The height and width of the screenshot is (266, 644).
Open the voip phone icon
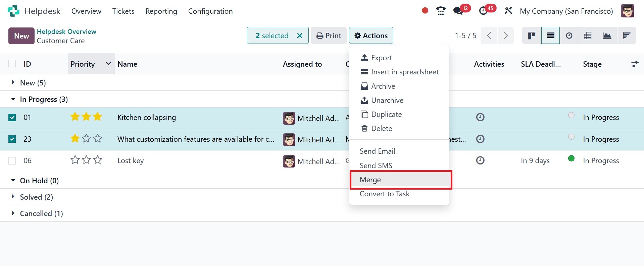pos(441,11)
